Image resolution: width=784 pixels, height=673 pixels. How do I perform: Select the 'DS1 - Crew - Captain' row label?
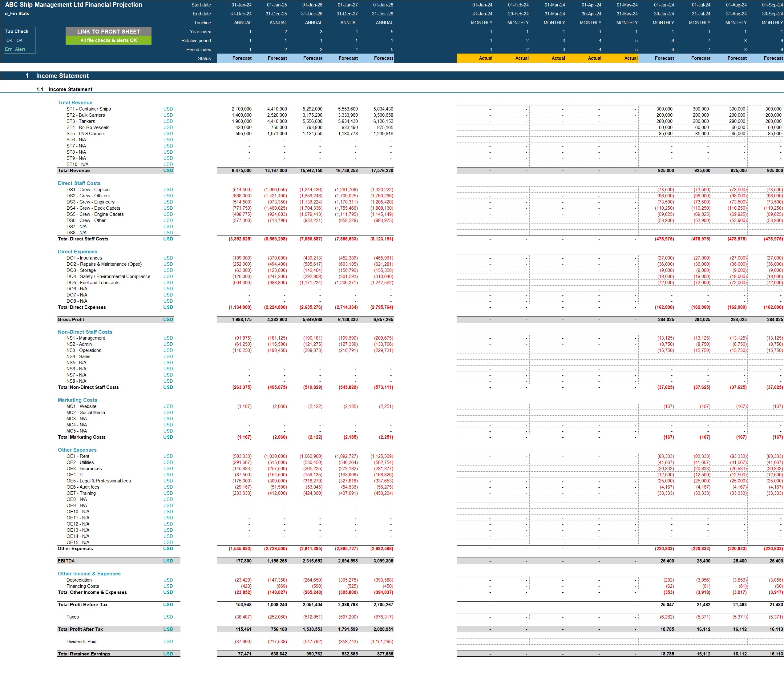88,190
